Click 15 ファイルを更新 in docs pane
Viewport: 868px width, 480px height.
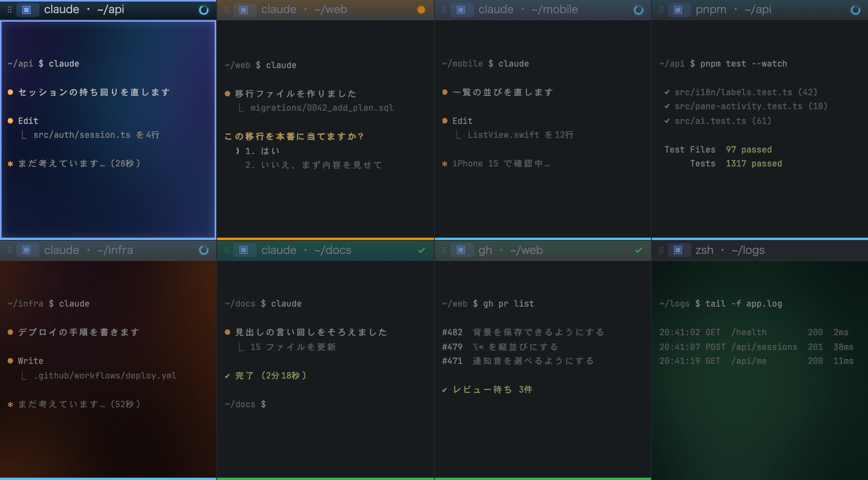[293, 347]
